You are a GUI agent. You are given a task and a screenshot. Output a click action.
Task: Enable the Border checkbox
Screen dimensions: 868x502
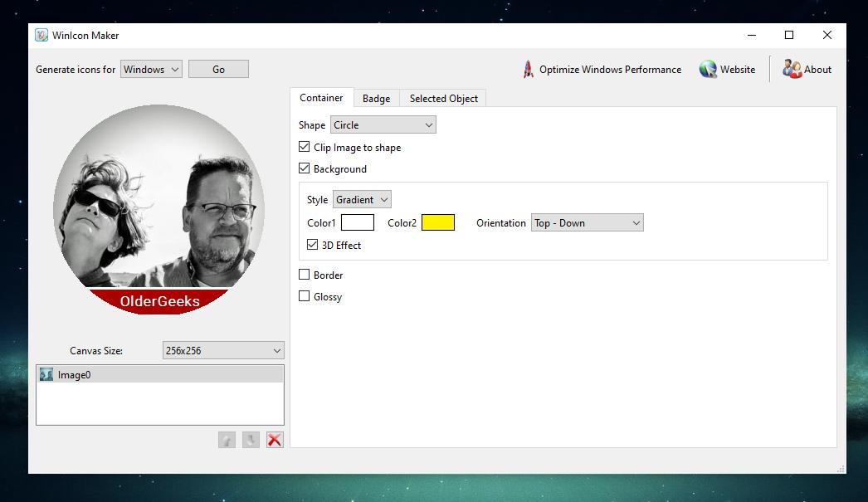(x=304, y=275)
